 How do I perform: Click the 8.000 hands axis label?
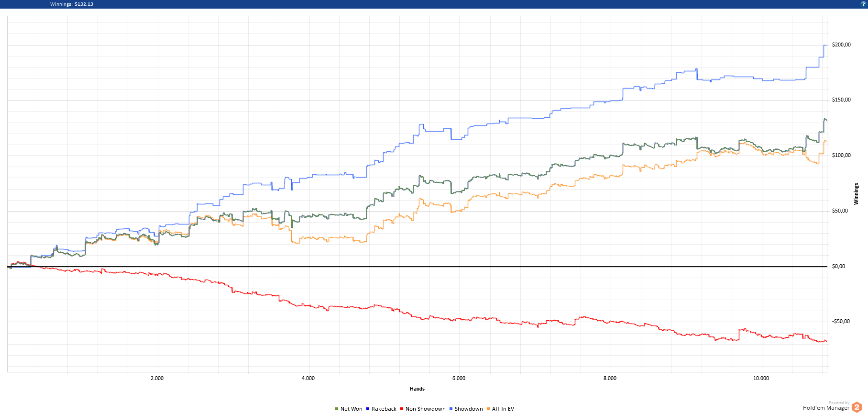tap(610, 378)
